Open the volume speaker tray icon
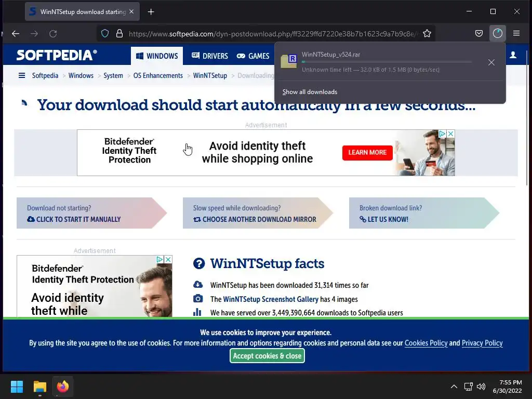 coord(481,387)
